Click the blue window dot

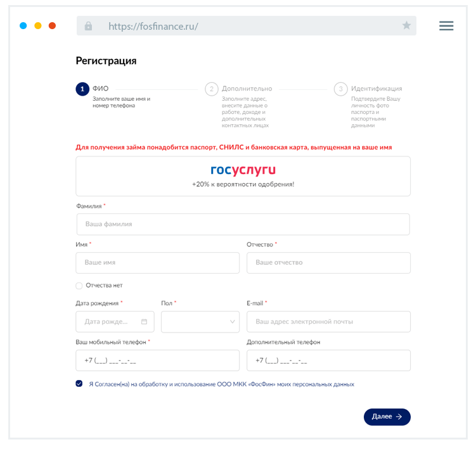pyautogui.click(x=23, y=26)
